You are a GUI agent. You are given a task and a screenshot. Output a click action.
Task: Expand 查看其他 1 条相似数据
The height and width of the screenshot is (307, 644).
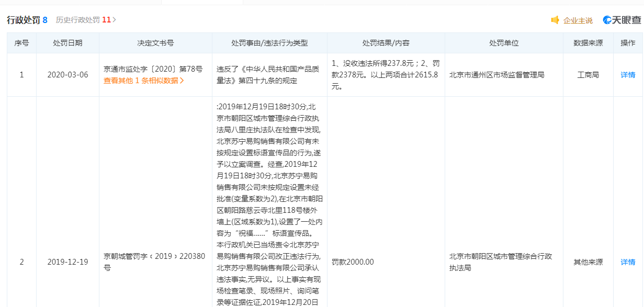pos(143,81)
